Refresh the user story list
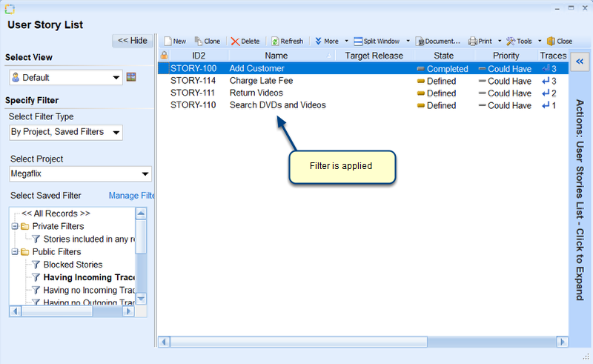593x364 pixels. point(286,42)
